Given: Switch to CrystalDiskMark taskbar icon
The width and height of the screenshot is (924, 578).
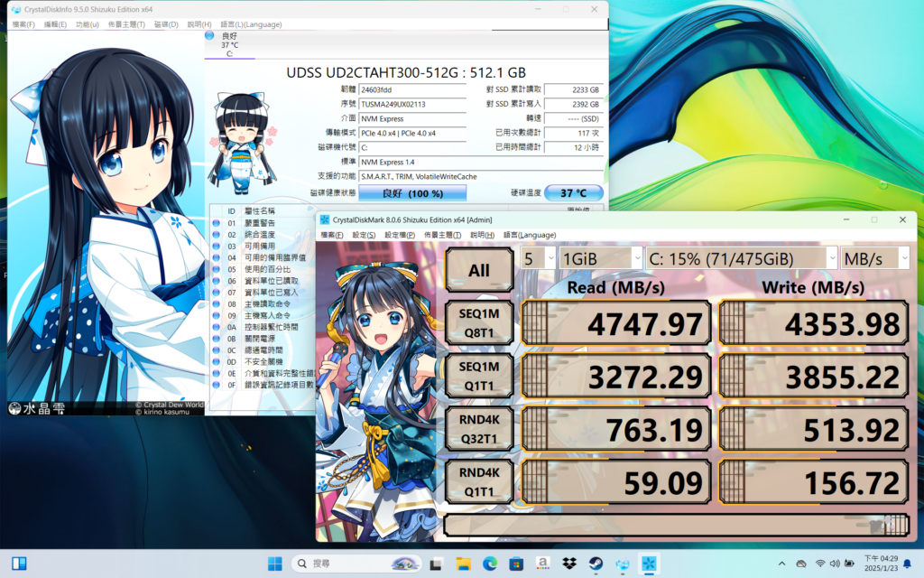Looking at the screenshot, I should (x=649, y=564).
